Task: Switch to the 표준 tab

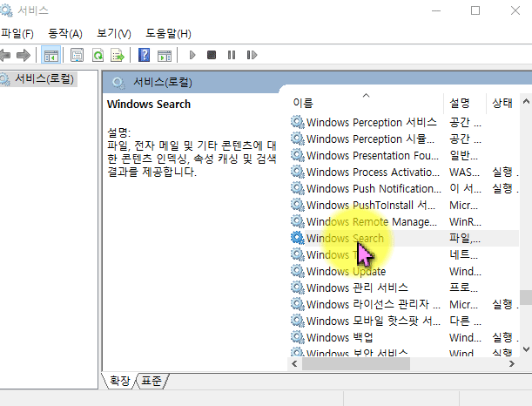Action: click(152, 381)
